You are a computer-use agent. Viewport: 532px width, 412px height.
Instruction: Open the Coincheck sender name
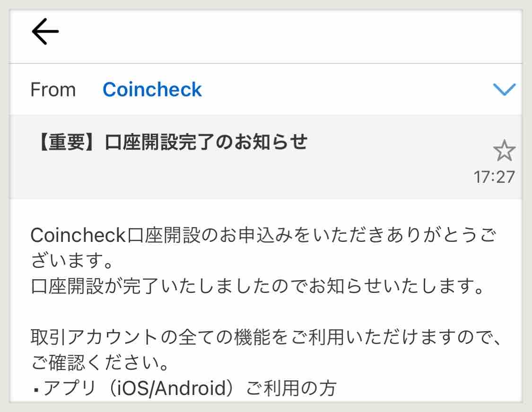click(x=152, y=89)
